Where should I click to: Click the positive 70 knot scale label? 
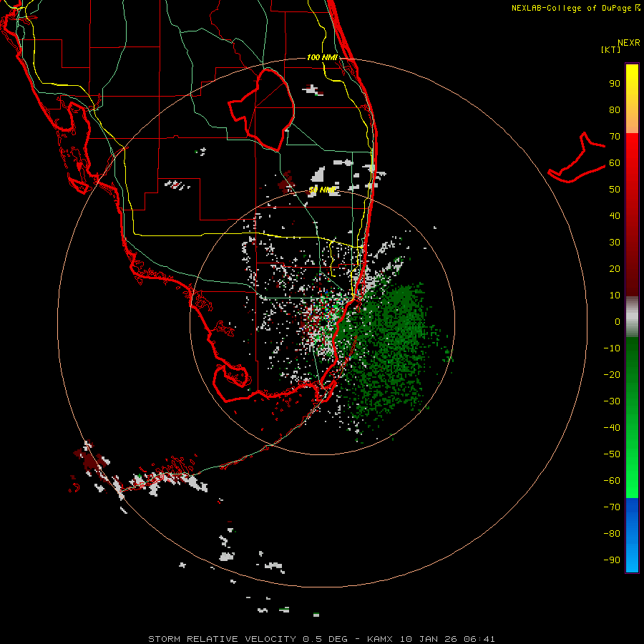(615, 137)
